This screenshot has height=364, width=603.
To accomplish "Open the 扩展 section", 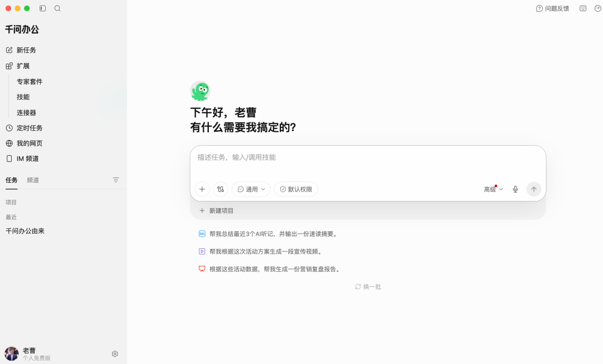I will pyautogui.click(x=23, y=66).
